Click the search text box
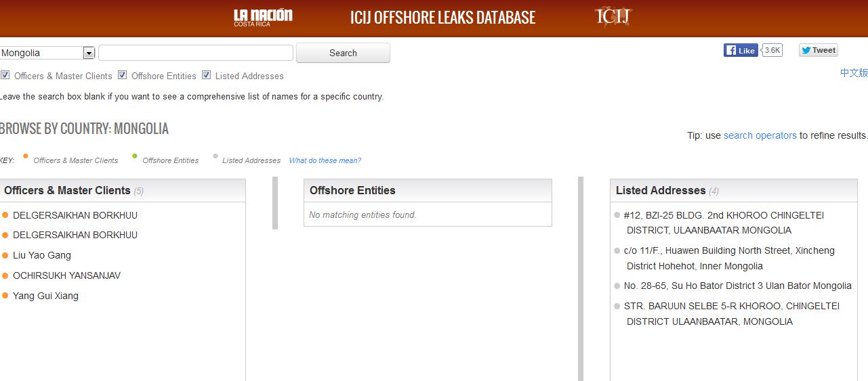Viewport: 868px width, 381px height. coord(196,53)
